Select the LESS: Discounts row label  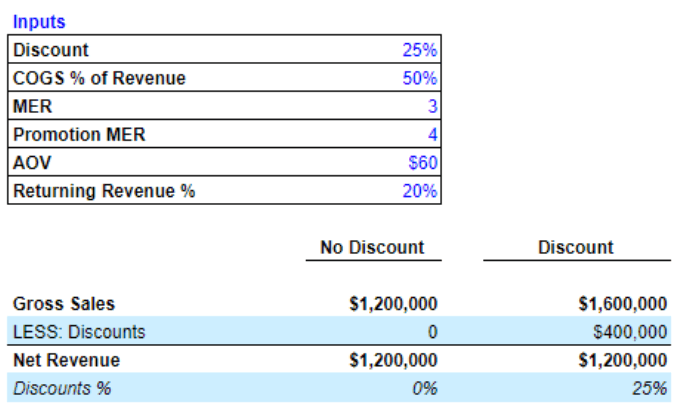[x=79, y=332]
